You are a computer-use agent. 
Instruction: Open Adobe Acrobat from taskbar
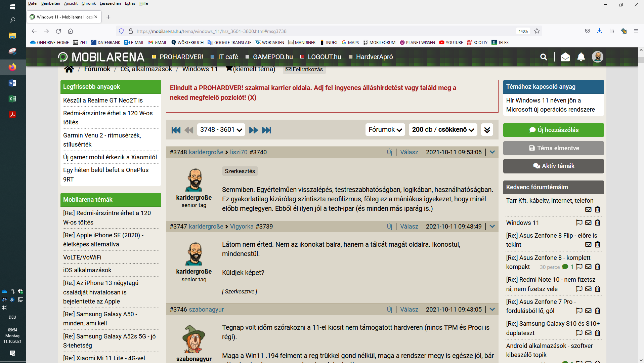[12, 114]
